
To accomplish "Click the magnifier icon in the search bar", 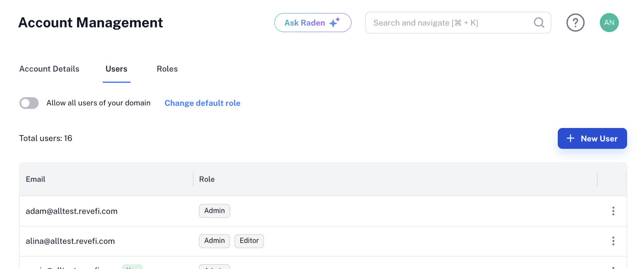I will 539,23.
